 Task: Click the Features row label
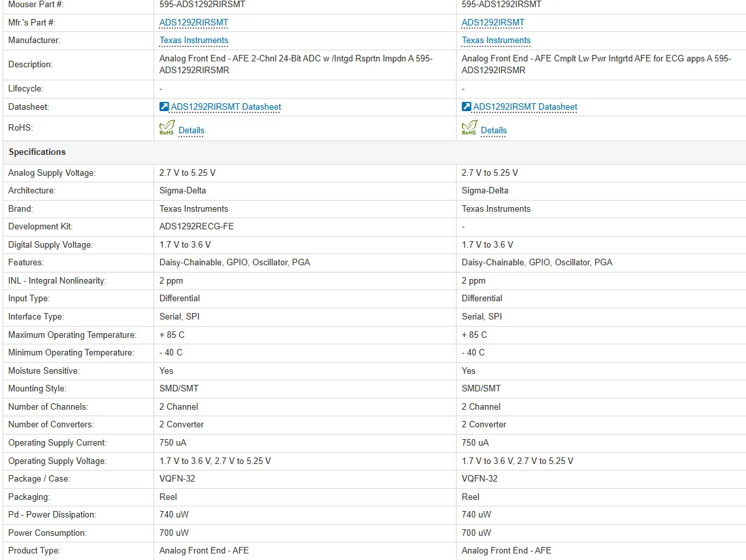click(x=25, y=263)
